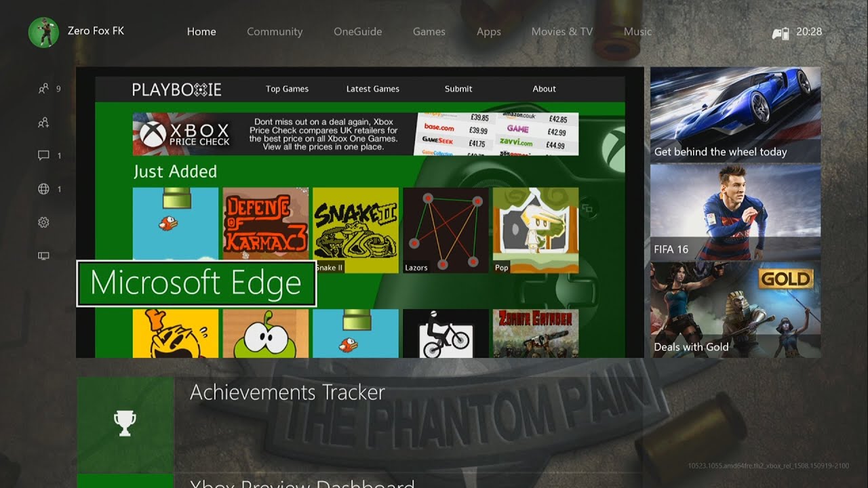Select the Microsoft Edge tile label

pos(196,283)
